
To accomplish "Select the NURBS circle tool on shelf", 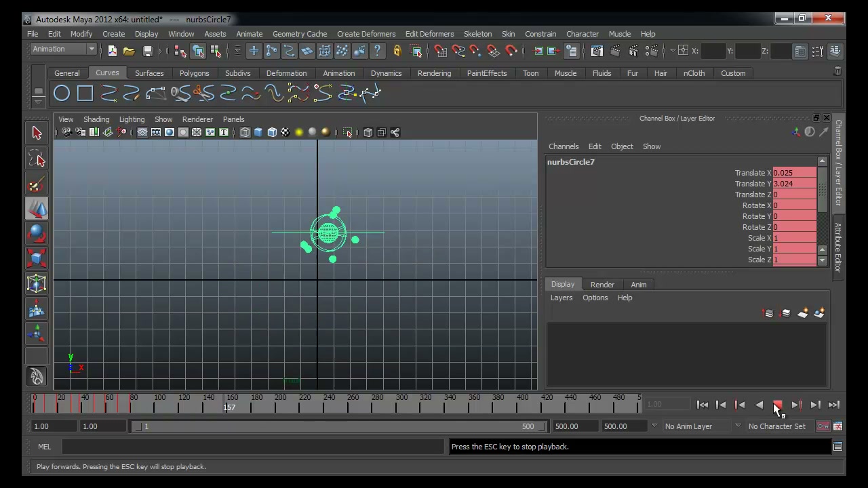I will point(62,94).
